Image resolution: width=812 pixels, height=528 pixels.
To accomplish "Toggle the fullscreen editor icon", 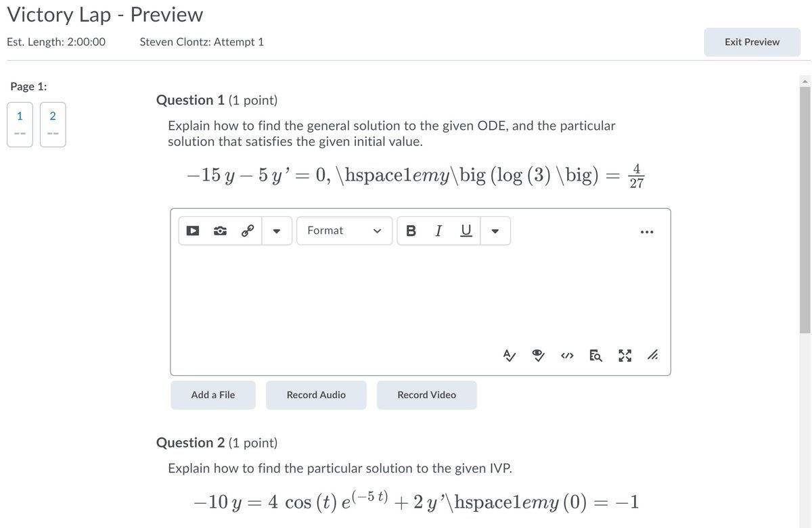I will (625, 354).
